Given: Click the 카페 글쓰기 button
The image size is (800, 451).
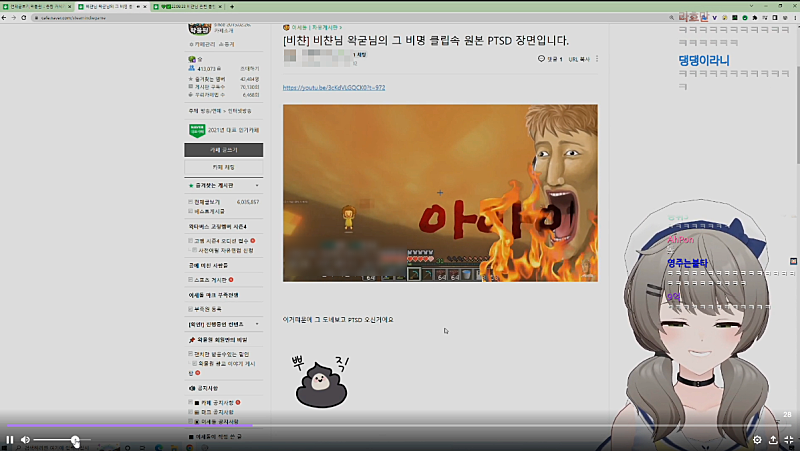Looking at the screenshot, I should click(x=223, y=150).
